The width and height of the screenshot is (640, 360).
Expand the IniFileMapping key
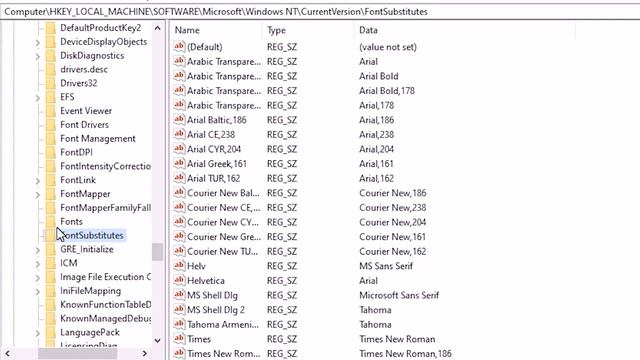tap(38, 292)
